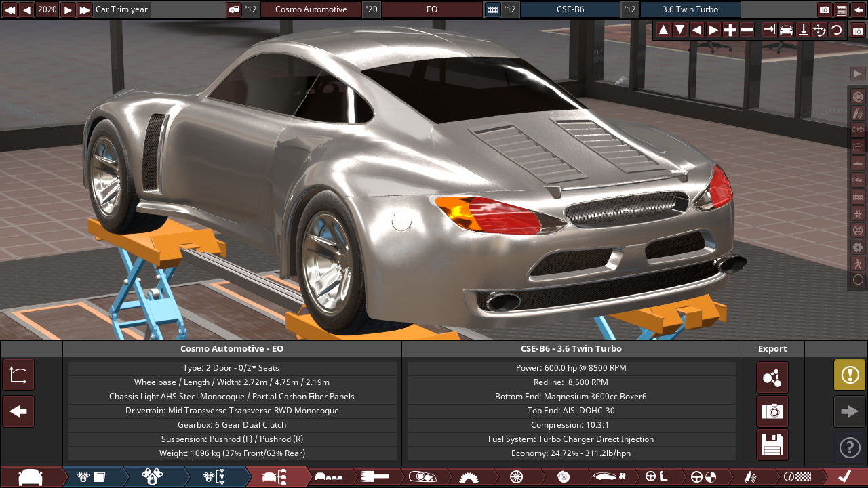The height and width of the screenshot is (488, 868).
Task: Pan camera view right
Action: click(713, 30)
